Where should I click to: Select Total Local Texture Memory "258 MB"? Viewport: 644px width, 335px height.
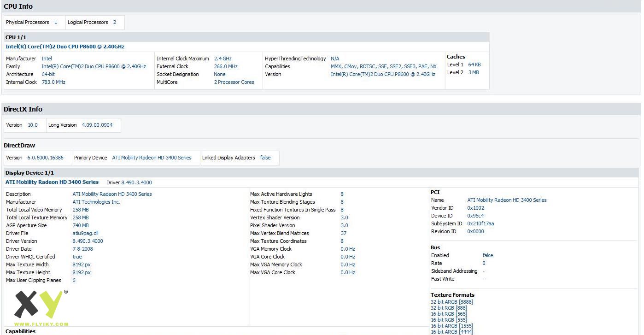pyautogui.click(x=81, y=217)
